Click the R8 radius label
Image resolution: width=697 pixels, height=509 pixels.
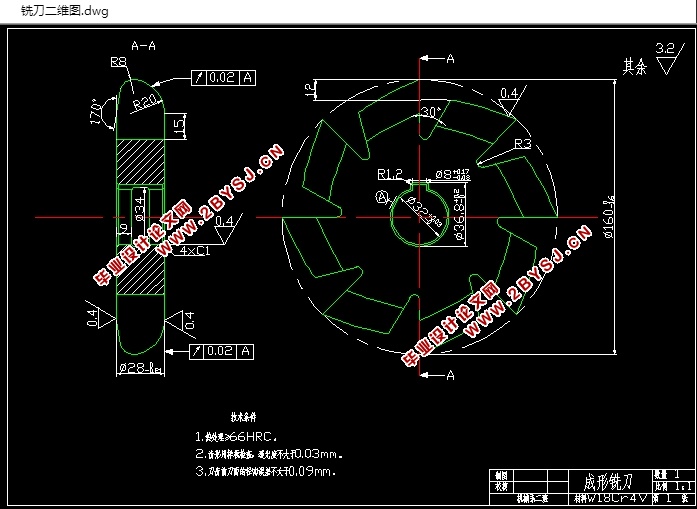pyautogui.click(x=118, y=61)
